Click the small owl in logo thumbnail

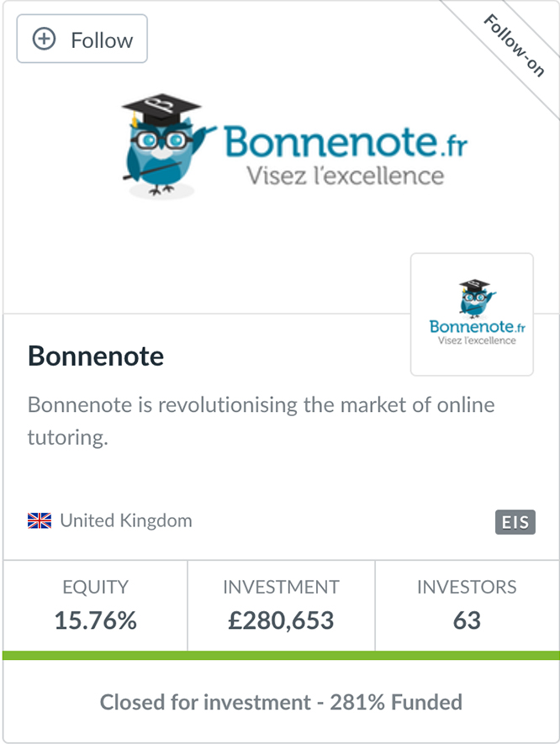[476, 298]
